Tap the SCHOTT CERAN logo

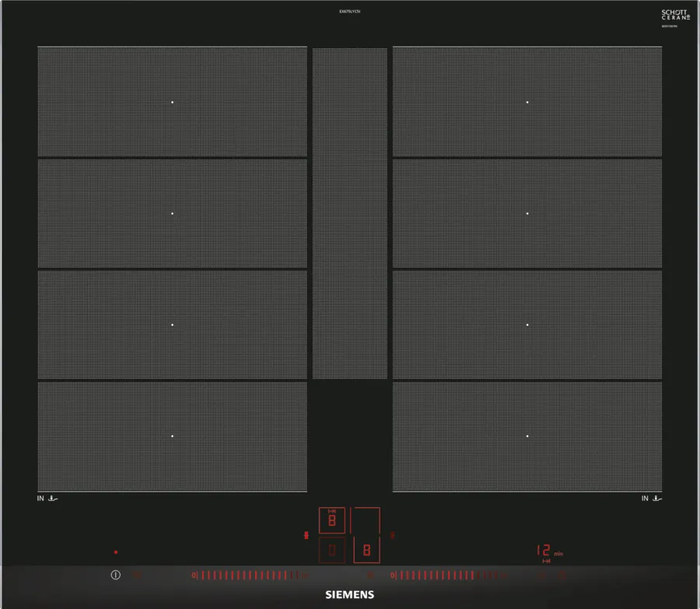(675, 15)
